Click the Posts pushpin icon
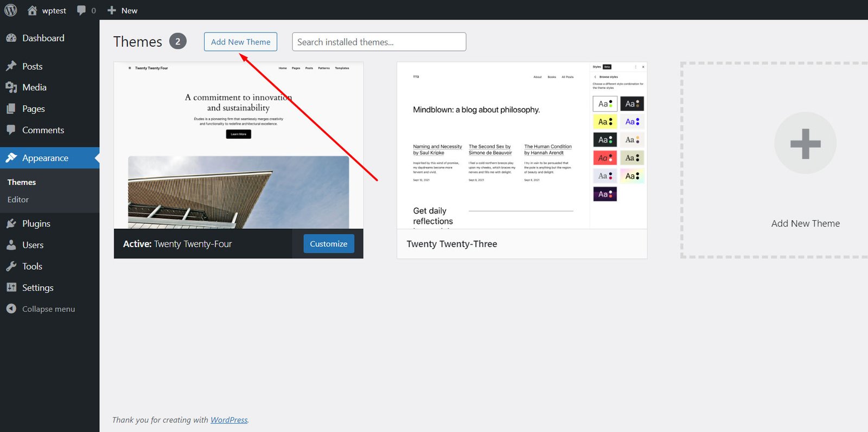The image size is (868, 432). click(11, 66)
